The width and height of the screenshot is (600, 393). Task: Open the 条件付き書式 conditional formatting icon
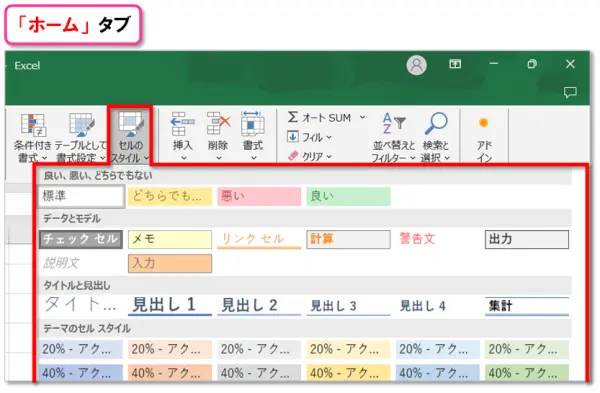(33, 125)
